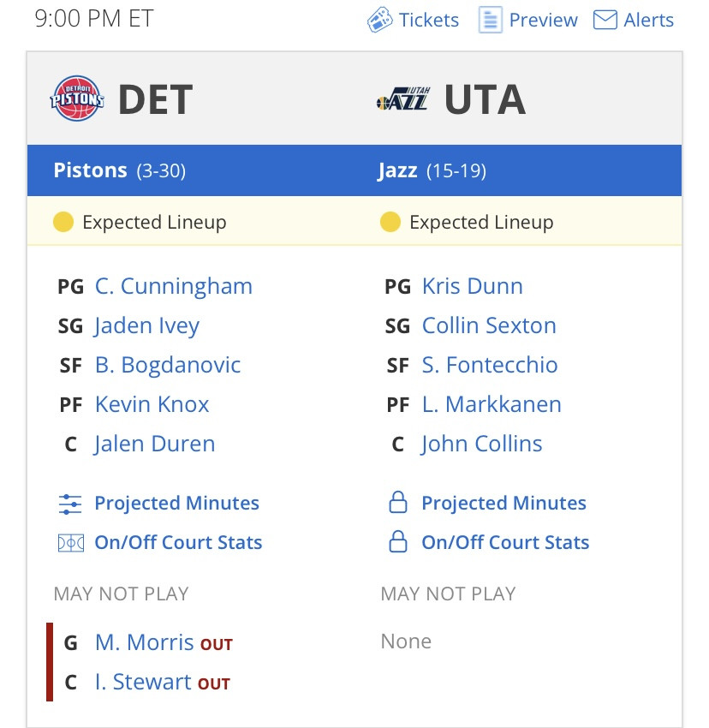Screen dimensions: 709x728
Task: Open C. Cunningham player link
Action: [x=174, y=286]
